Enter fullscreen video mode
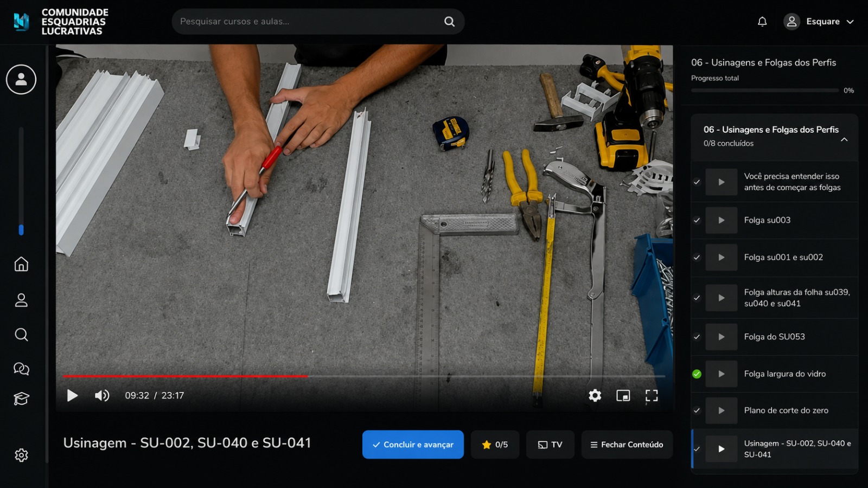The width and height of the screenshot is (868, 488). point(652,396)
